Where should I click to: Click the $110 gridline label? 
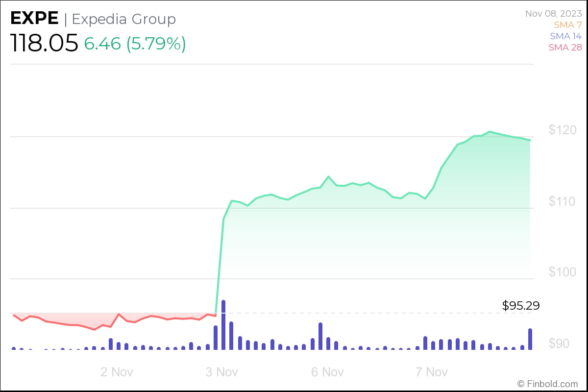coord(562,201)
